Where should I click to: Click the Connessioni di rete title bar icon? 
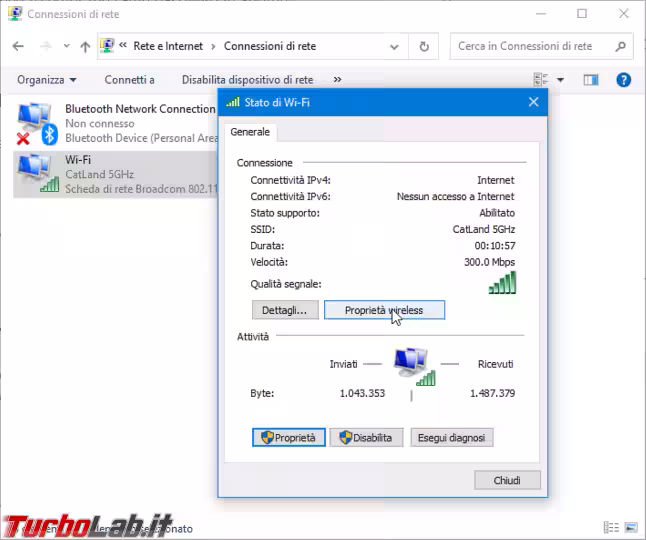pos(15,14)
